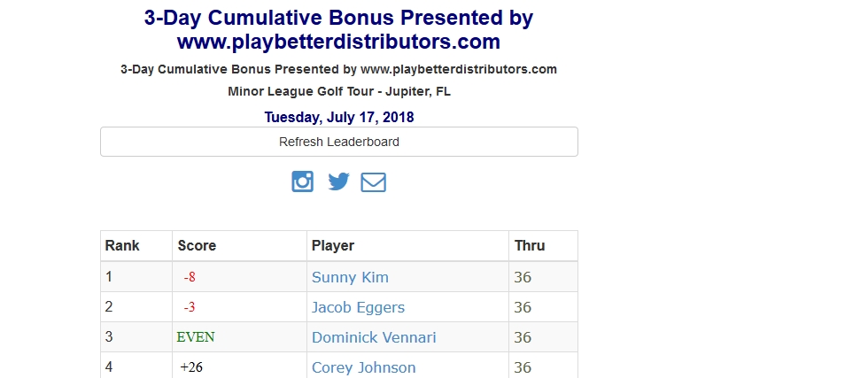Open Sunny Kim's player page
This screenshot has height=378, width=868.
(x=350, y=277)
